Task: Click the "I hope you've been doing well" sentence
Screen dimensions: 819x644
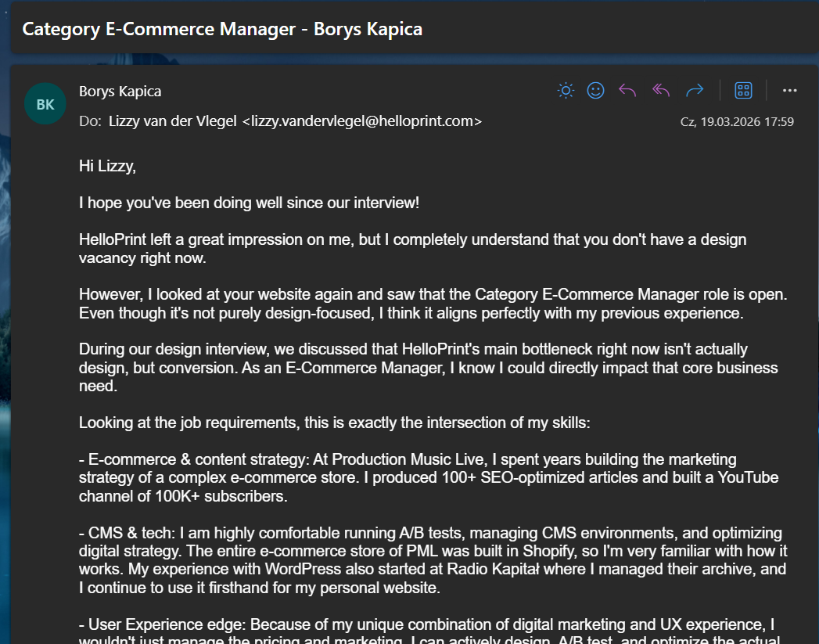Action: 249,203
